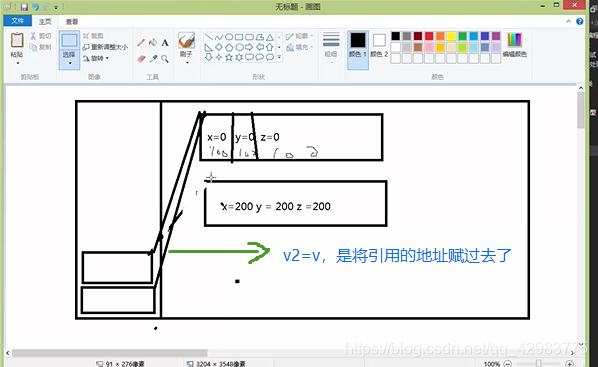Activate Color 1 (颜色 1) selector
This screenshot has width=598, height=367.
(x=358, y=50)
